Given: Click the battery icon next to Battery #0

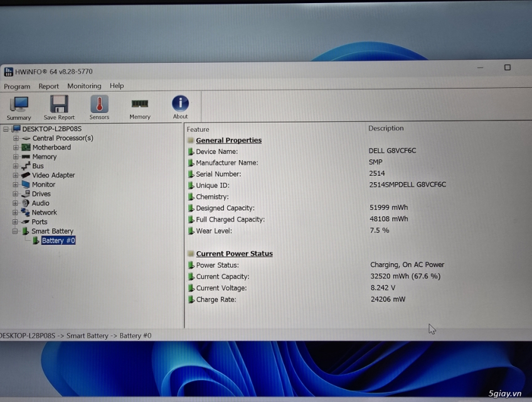Looking at the screenshot, I should (37, 240).
